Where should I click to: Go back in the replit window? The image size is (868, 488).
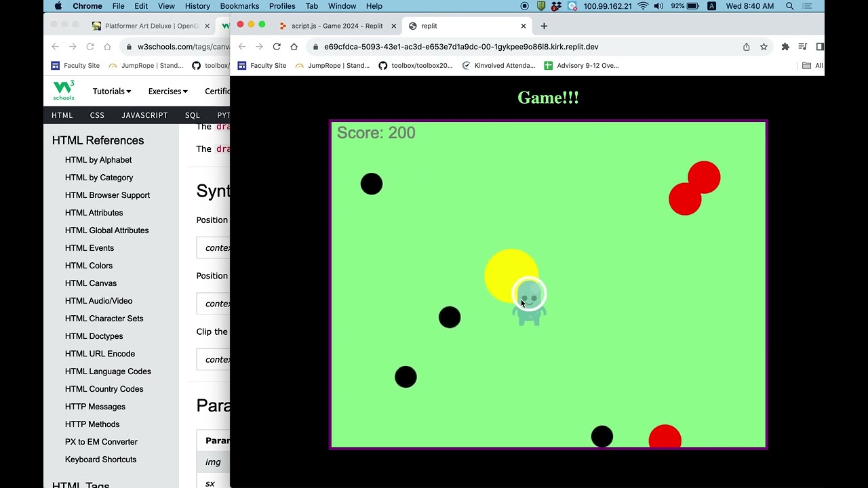point(242,47)
